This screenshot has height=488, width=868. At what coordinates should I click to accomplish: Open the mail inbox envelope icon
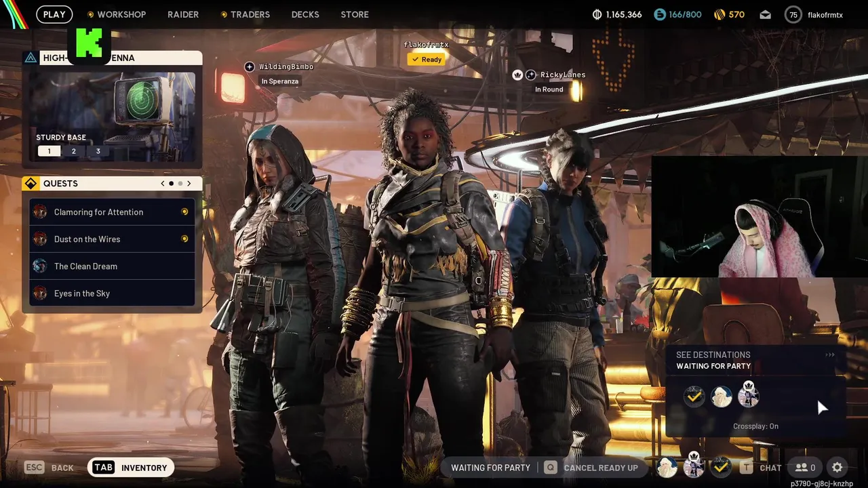(765, 14)
